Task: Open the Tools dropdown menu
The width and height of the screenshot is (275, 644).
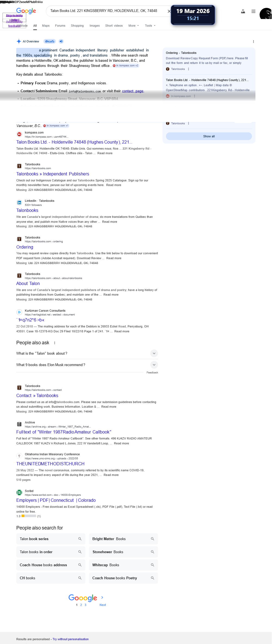Action: coord(150,26)
